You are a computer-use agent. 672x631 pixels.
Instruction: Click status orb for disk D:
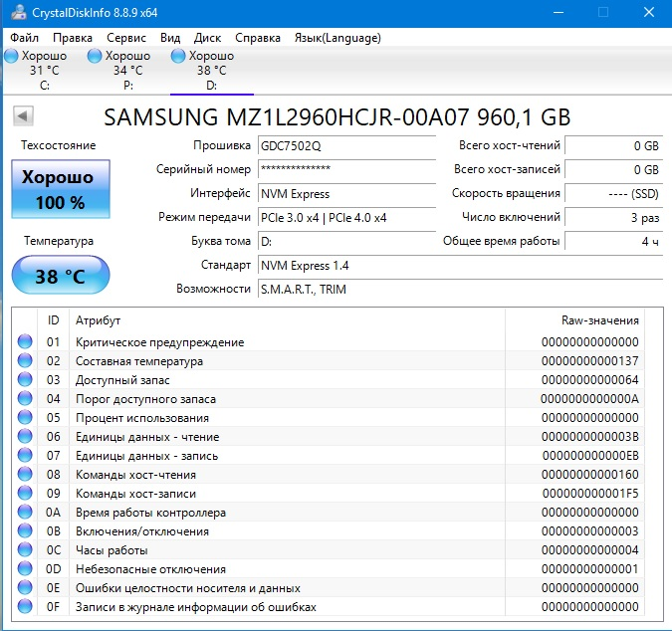[x=178, y=56]
